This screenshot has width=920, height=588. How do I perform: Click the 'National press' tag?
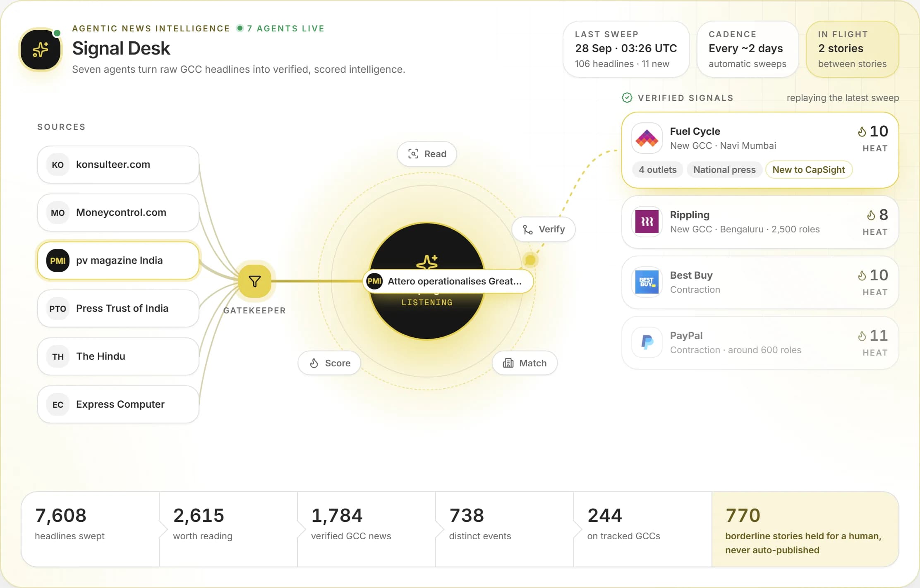click(x=724, y=170)
